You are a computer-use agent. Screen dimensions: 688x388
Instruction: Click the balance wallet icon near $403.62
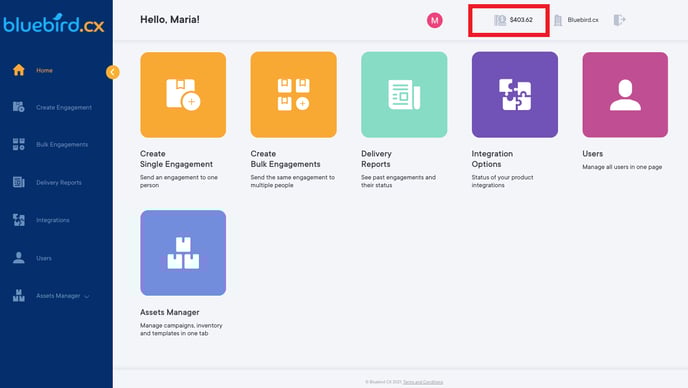500,20
